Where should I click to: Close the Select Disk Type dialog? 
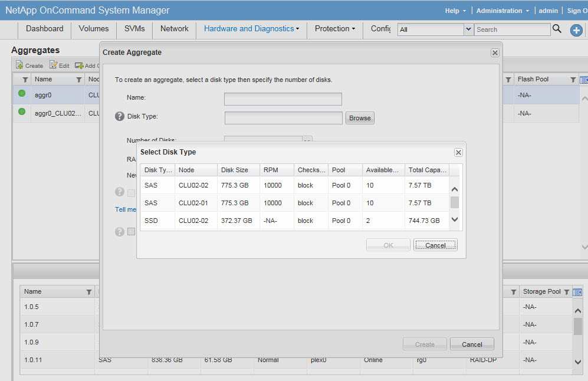pyautogui.click(x=458, y=152)
